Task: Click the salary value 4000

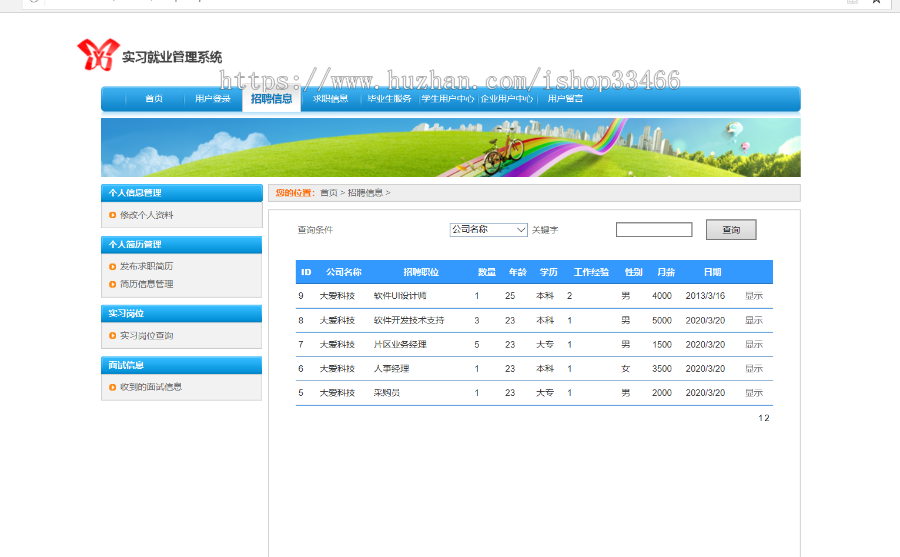Action: tap(662, 296)
